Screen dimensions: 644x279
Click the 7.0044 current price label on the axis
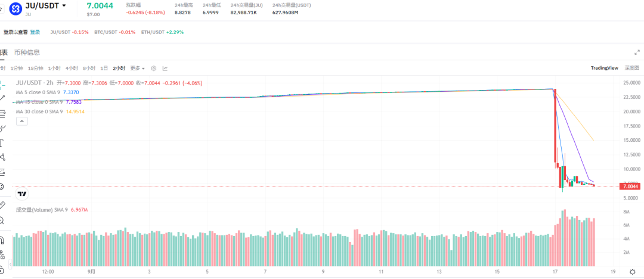[630, 187]
